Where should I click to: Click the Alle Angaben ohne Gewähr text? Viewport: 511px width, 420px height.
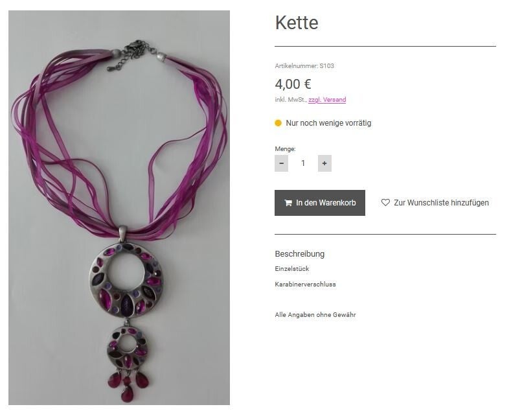point(315,315)
